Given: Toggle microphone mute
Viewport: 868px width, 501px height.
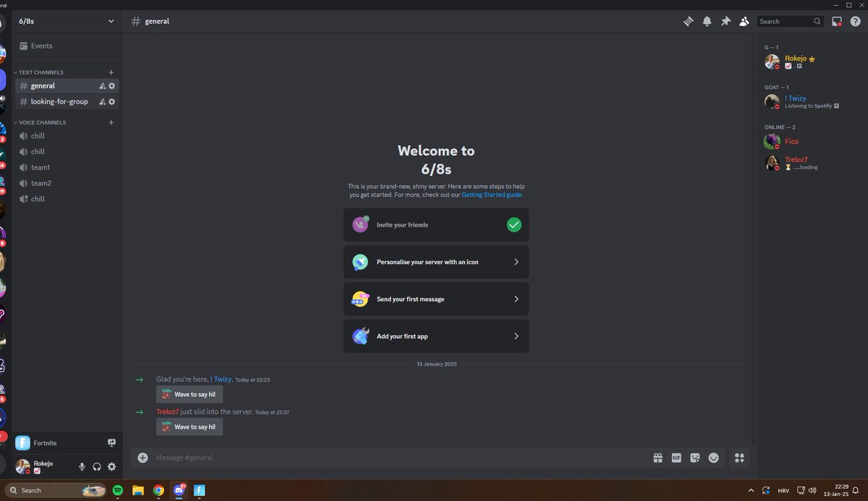Looking at the screenshot, I should (82, 467).
